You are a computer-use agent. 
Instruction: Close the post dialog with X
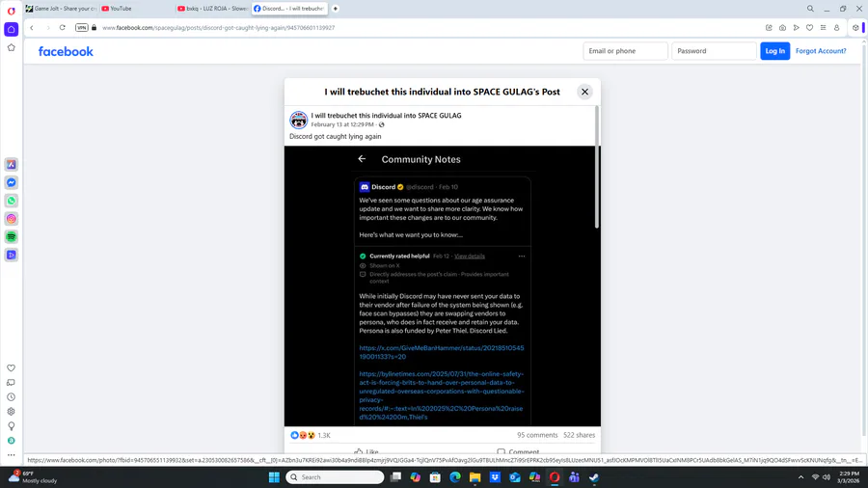pos(584,92)
